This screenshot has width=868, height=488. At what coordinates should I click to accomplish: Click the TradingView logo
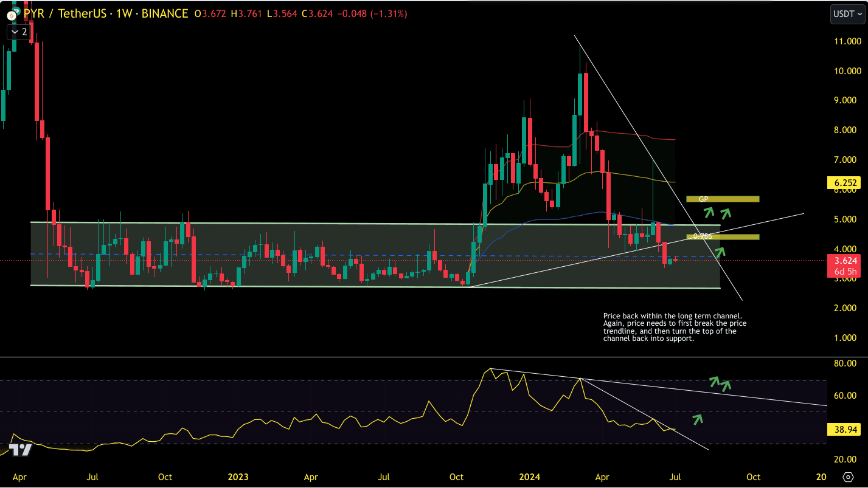point(21,450)
